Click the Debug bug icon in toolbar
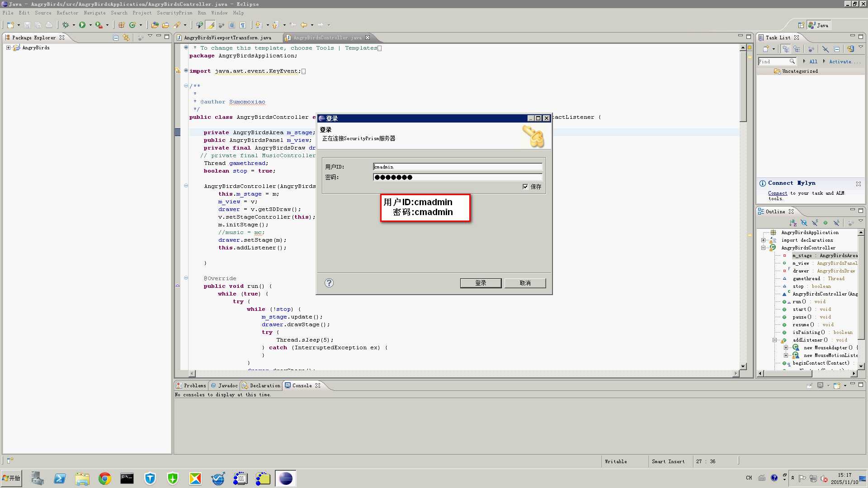Image resolution: width=868 pixels, height=488 pixels. click(66, 25)
